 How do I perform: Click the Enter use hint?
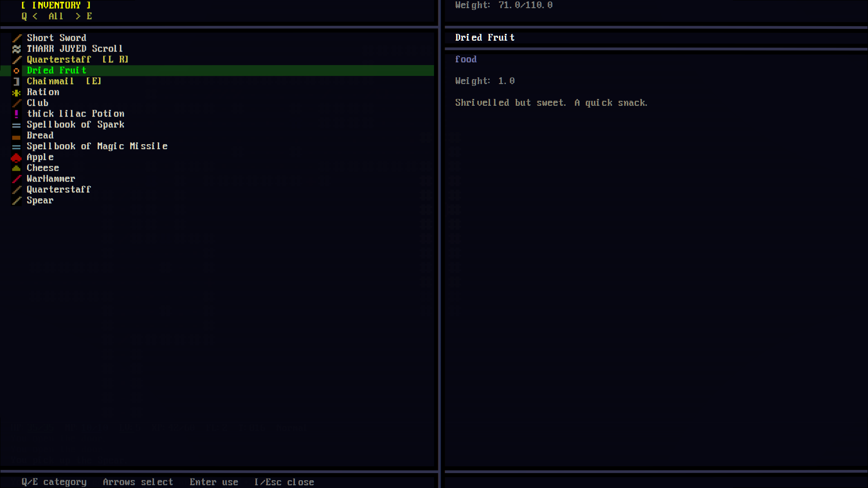(x=214, y=482)
